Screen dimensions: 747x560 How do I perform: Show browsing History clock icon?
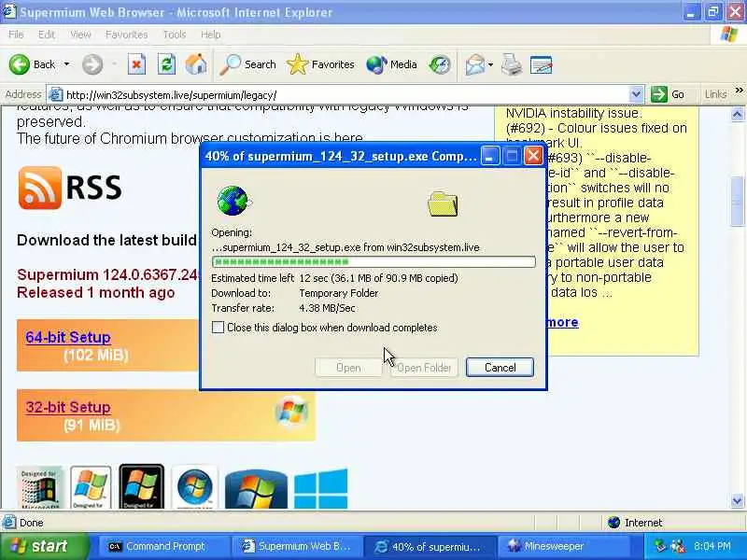pyautogui.click(x=439, y=64)
